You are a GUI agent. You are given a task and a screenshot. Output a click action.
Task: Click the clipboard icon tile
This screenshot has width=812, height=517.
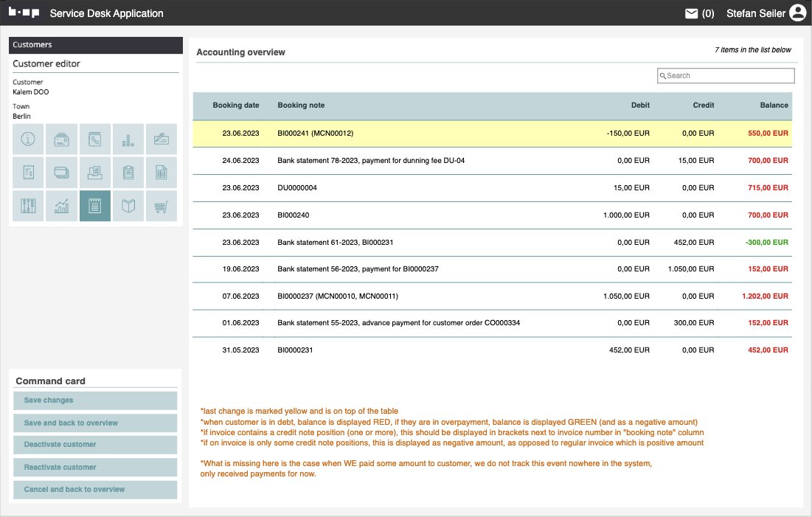point(128,173)
